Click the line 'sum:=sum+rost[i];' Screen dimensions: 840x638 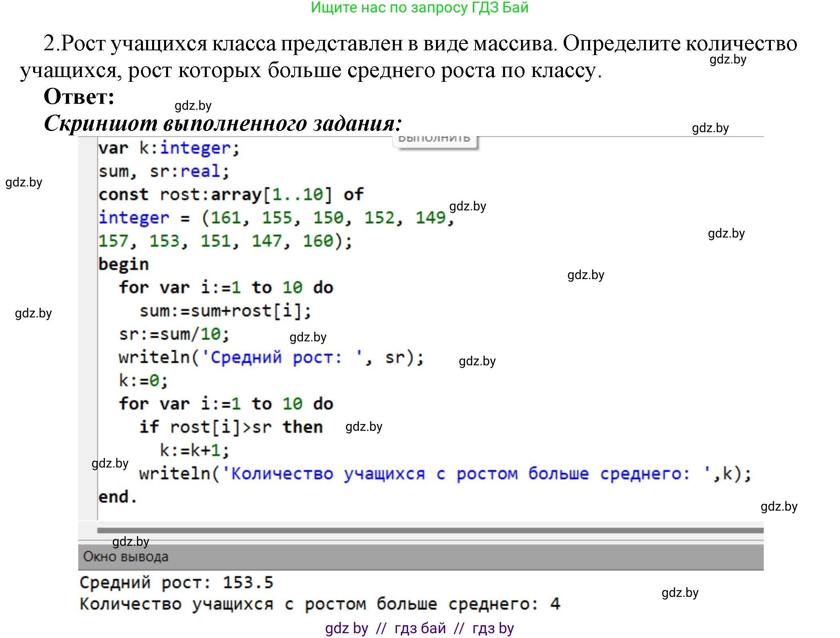pos(225,311)
